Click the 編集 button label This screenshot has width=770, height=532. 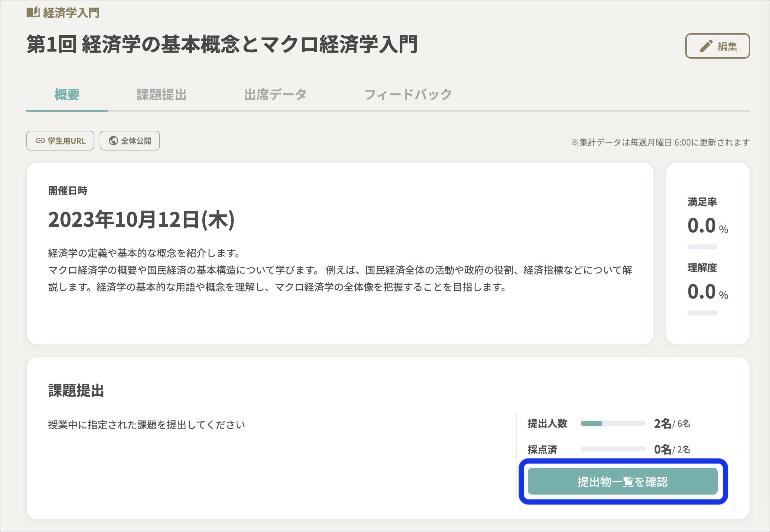(727, 46)
